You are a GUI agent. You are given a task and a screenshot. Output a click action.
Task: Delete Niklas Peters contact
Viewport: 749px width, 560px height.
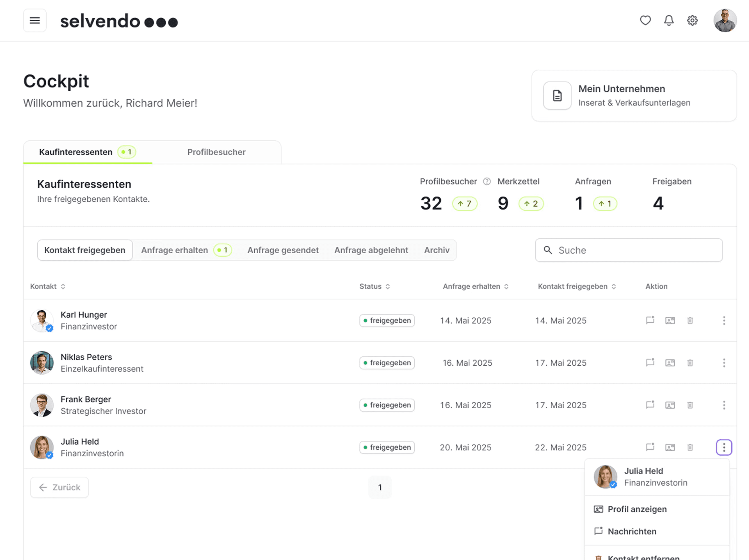tap(690, 363)
